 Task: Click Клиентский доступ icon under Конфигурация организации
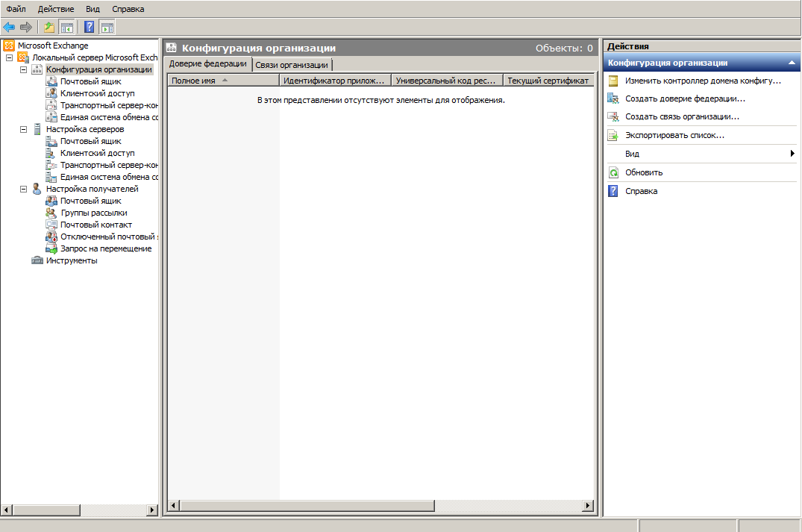point(51,93)
